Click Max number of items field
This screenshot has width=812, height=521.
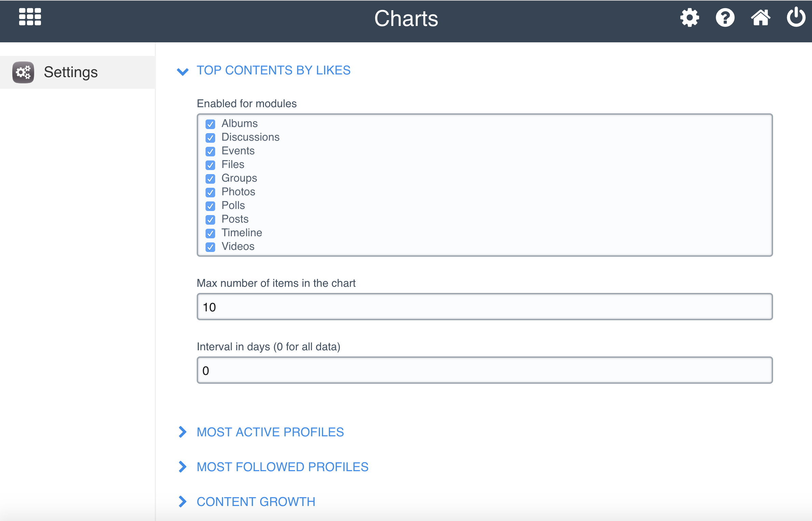point(484,307)
